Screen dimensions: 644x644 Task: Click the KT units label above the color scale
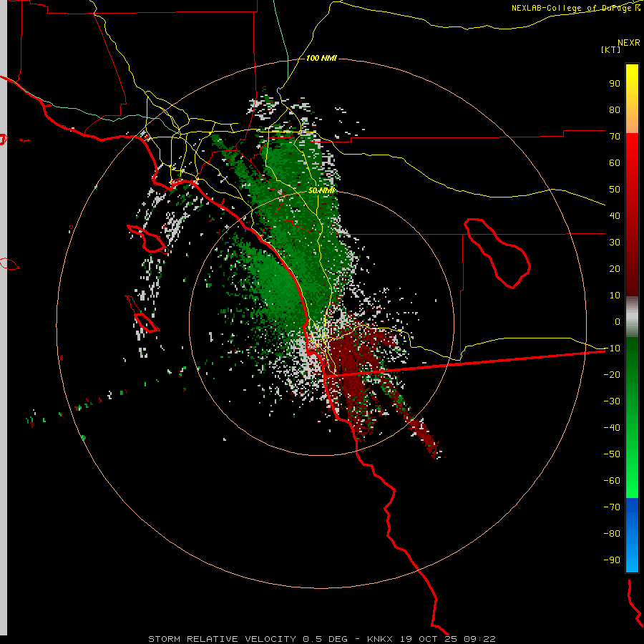click(x=611, y=49)
